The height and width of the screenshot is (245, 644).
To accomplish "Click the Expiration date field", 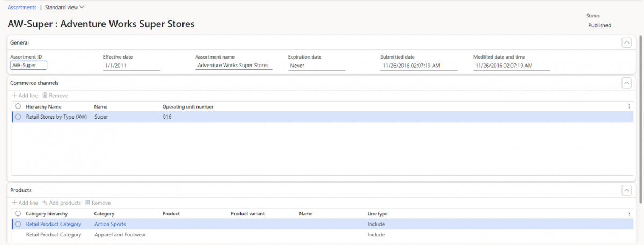I will tap(316, 66).
